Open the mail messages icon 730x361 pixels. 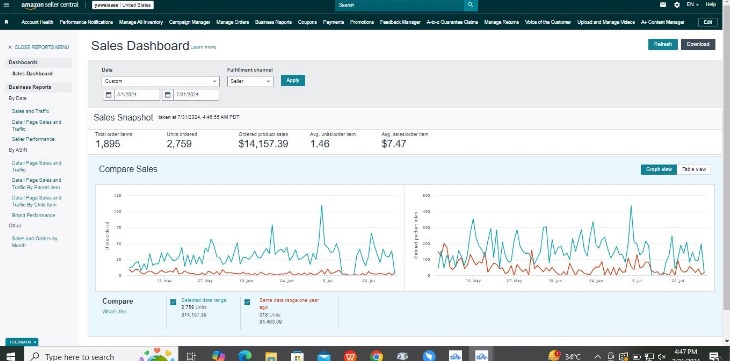point(663,5)
